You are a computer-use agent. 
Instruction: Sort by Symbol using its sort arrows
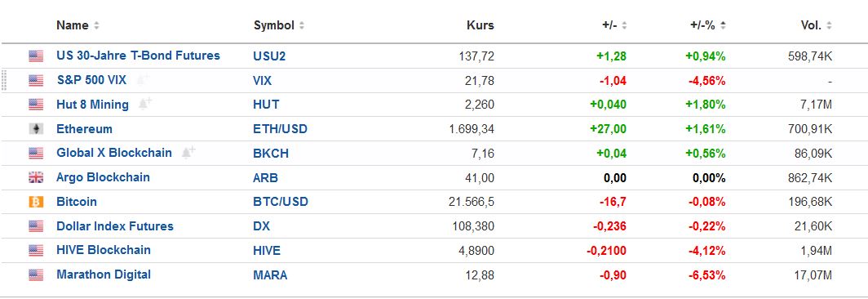click(302, 25)
